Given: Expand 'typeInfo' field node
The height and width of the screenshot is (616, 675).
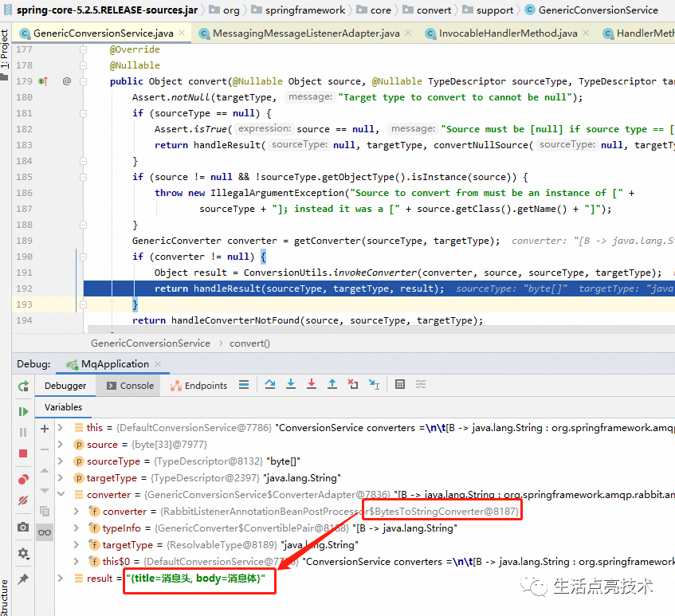Looking at the screenshot, I should [77, 528].
